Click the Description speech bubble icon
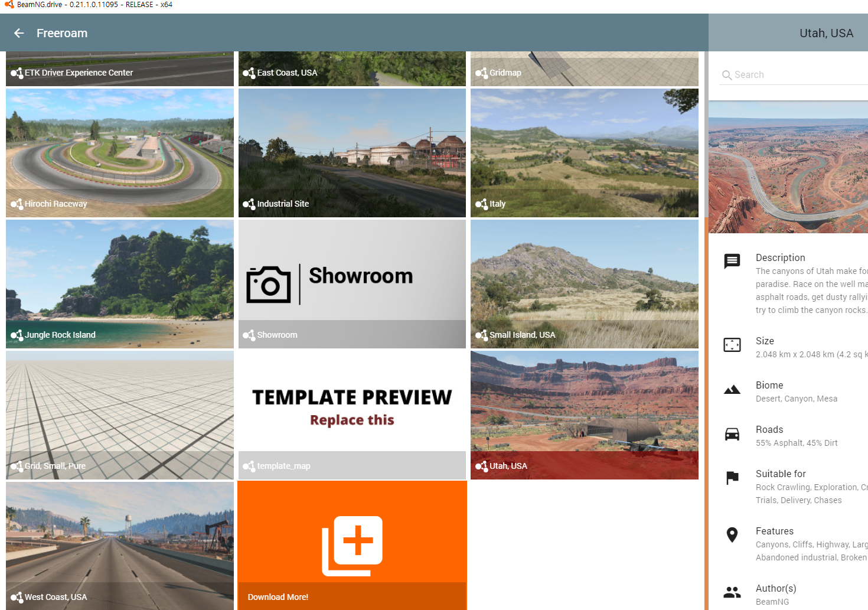Image resolution: width=868 pixels, height=610 pixels. 732,261
